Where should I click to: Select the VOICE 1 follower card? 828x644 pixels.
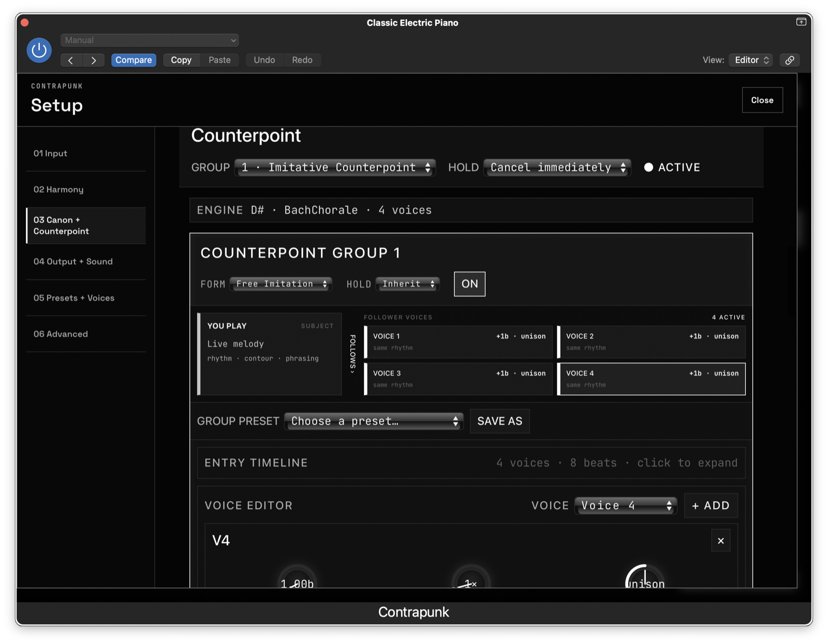click(459, 342)
